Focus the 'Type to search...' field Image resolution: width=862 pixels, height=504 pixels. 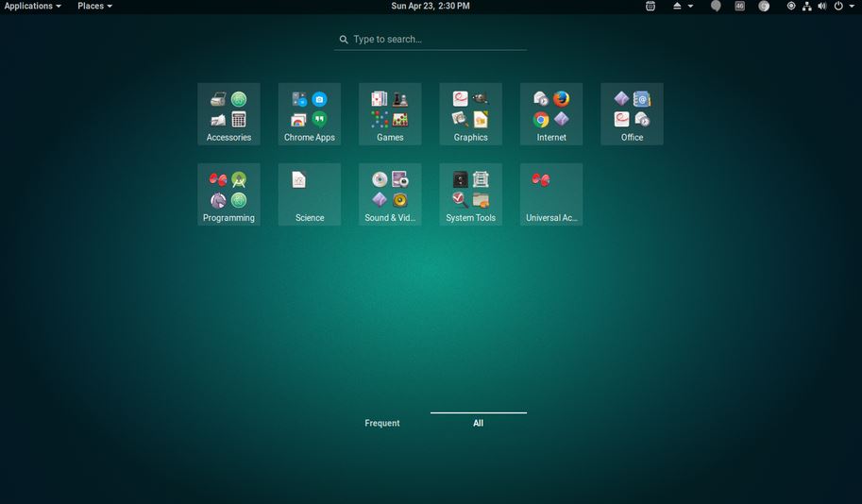pyautogui.click(x=431, y=40)
